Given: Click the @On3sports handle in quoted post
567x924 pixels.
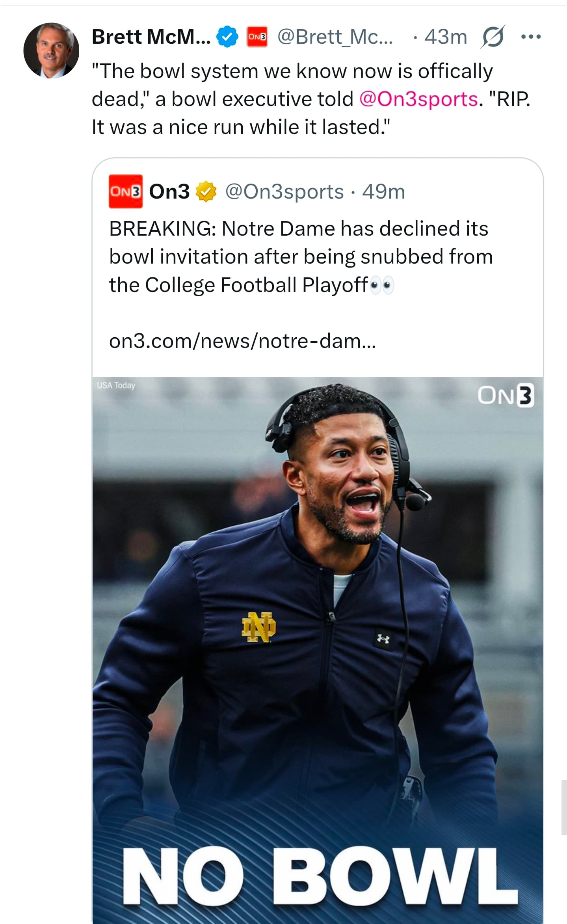Looking at the screenshot, I should click(x=284, y=192).
